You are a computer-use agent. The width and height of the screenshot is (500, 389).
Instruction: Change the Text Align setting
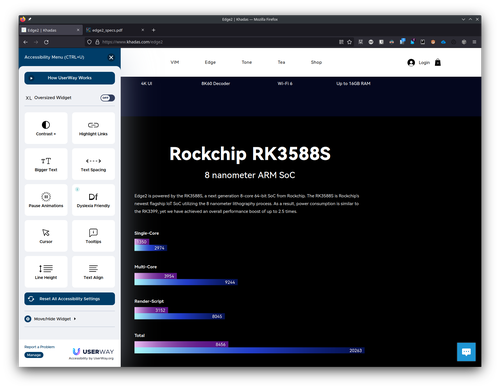coord(93,272)
